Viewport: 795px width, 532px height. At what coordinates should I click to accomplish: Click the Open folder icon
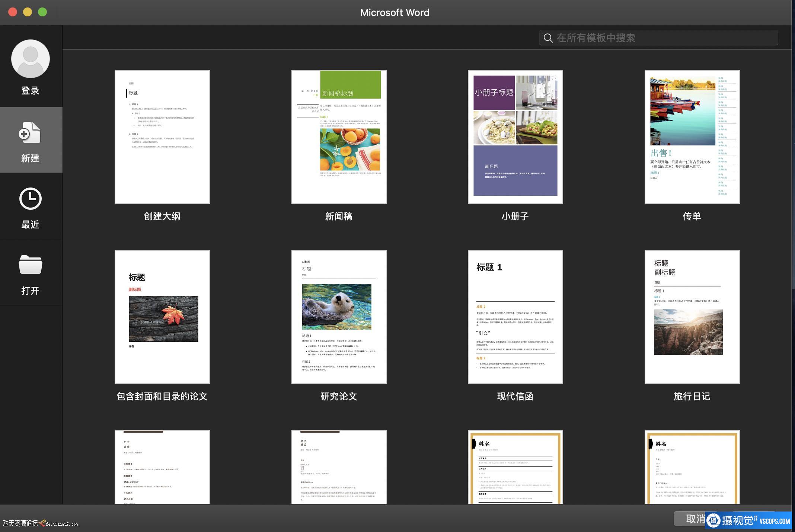click(x=30, y=265)
